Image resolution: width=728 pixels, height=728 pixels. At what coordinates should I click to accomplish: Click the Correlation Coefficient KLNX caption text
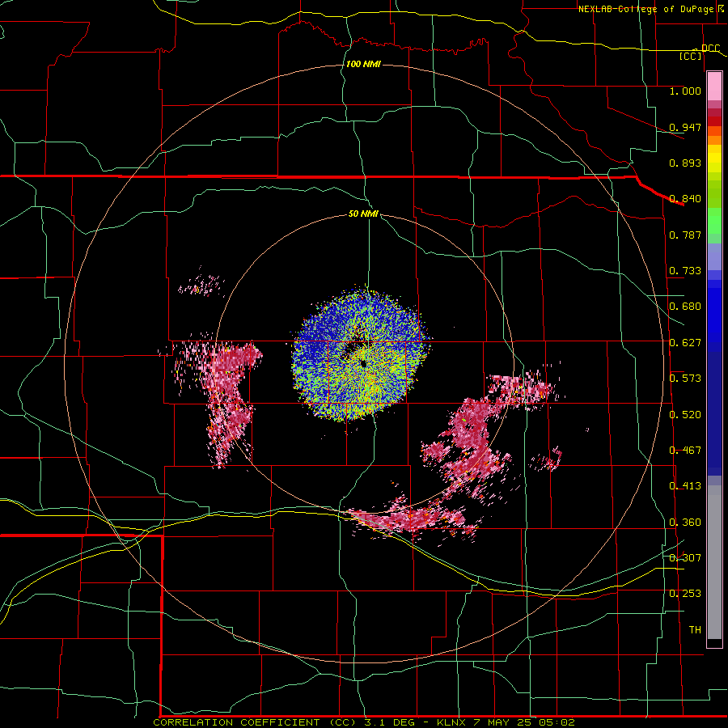point(364,722)
